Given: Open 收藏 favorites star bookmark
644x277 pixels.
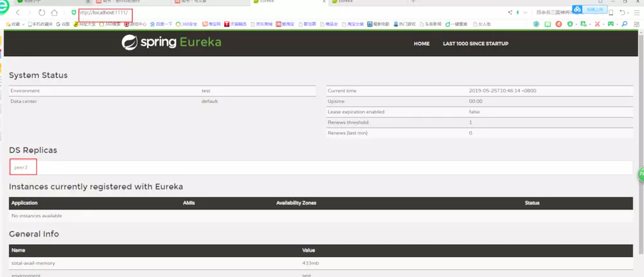Looking at the screenshot, I should pos(13,24).
